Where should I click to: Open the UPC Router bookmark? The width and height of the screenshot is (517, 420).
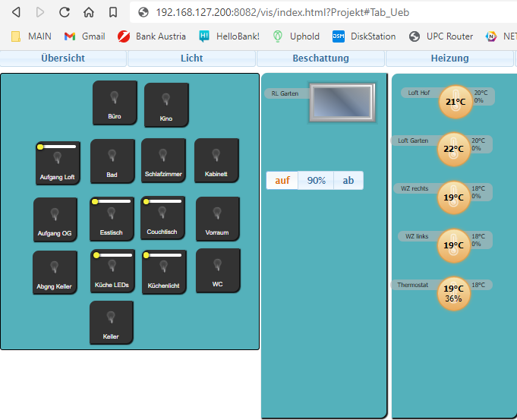441,36
